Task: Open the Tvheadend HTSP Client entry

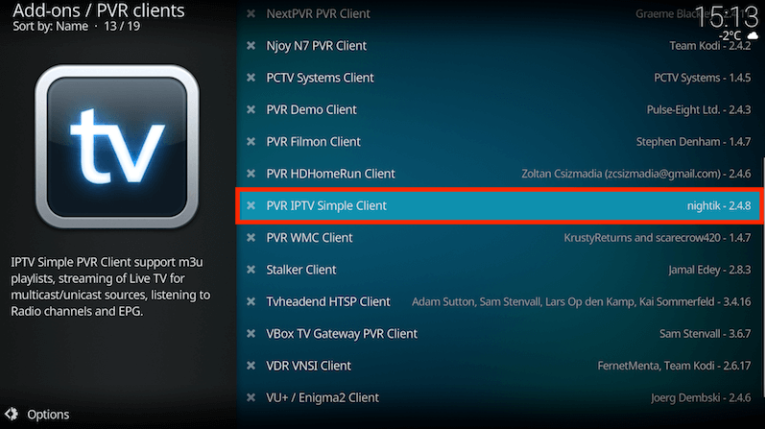Action: point(500,302)
